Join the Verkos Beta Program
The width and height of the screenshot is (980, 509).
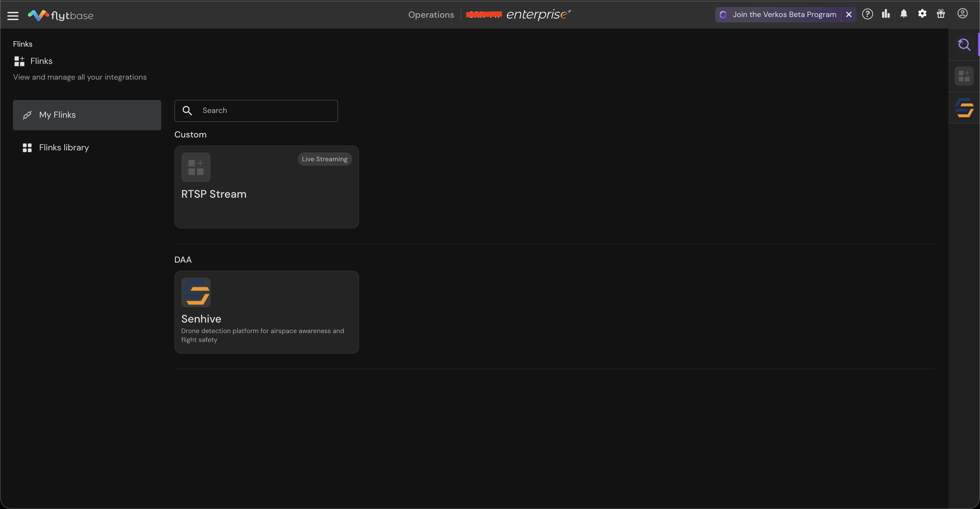784,14
